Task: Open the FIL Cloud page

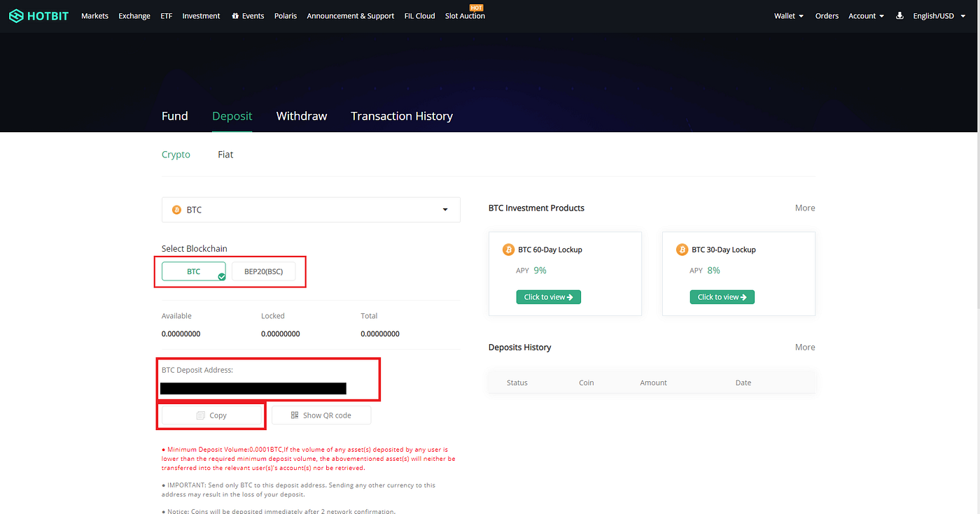Action: [419, 15]
